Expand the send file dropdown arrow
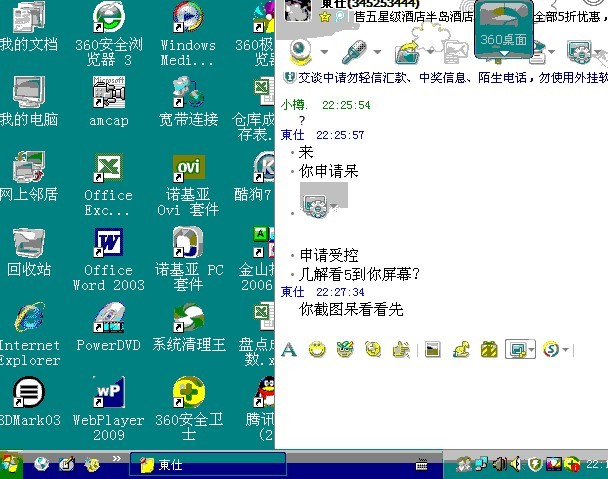 click(430, 52)
